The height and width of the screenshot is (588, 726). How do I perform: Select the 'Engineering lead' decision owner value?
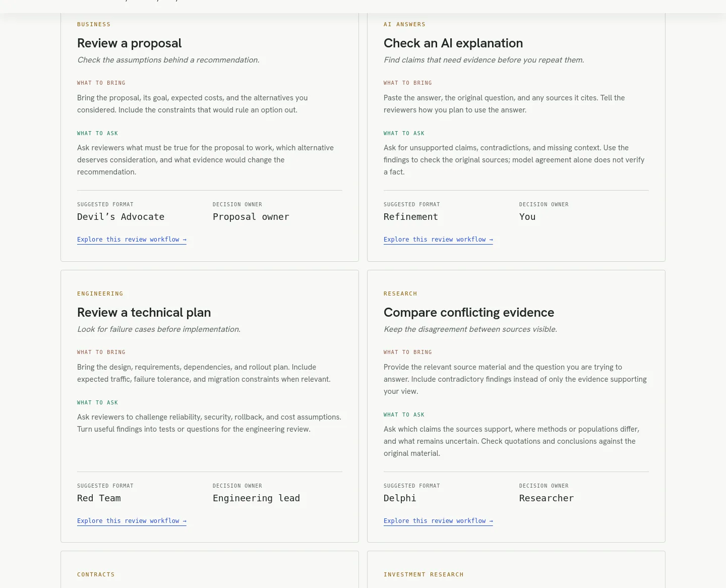click(x=256, y=498)
